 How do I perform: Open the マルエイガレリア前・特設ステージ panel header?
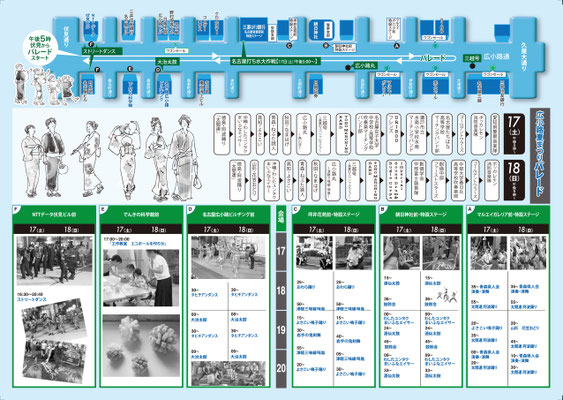tap(508, 215)
